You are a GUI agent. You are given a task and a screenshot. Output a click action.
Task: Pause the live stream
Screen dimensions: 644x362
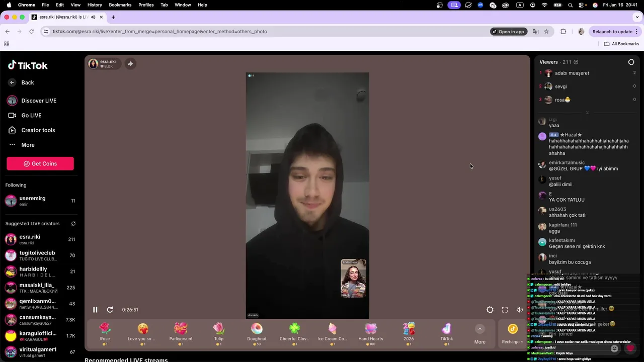coord(95,310)
